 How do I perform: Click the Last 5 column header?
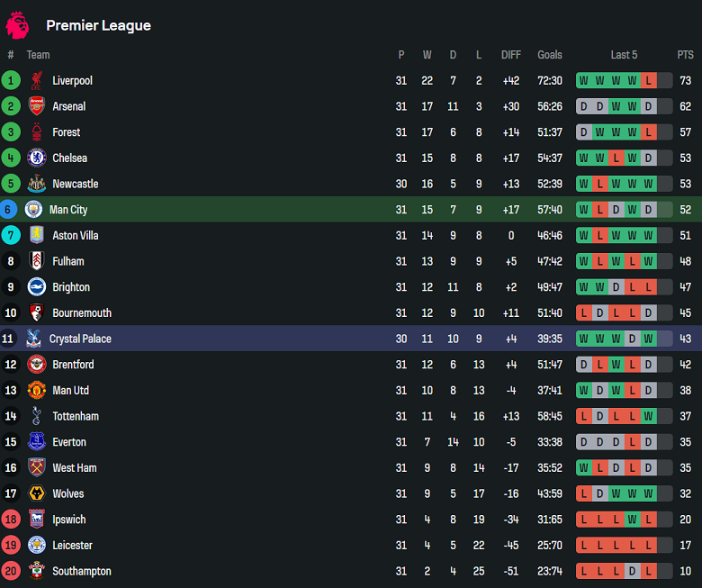tap(624, 55)
